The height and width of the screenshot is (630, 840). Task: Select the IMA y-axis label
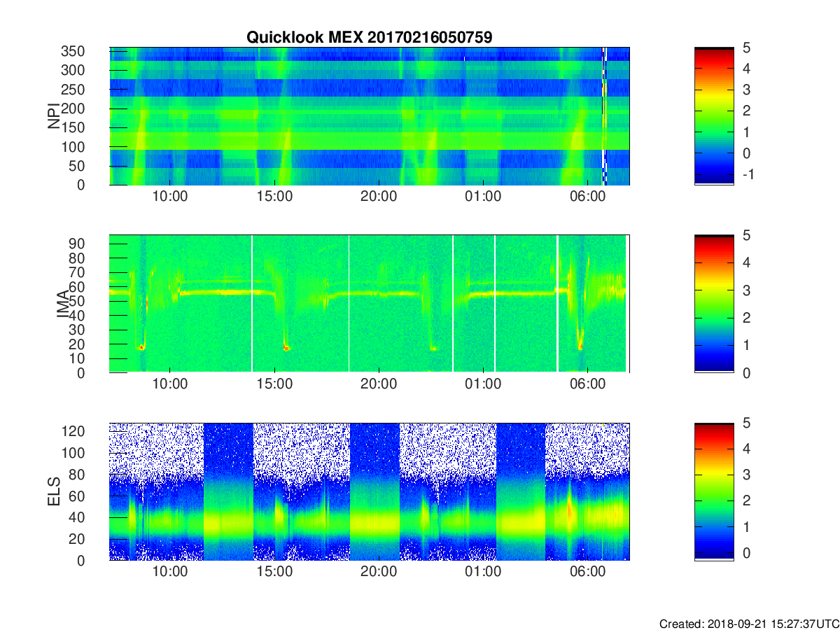click(62, 304)
